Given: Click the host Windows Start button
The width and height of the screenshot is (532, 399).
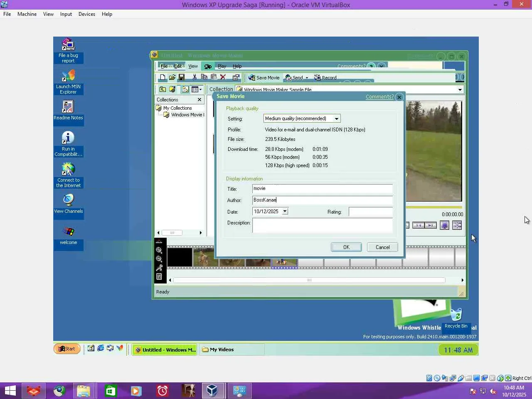Looking at the screenshot, I should click(10, 391).
